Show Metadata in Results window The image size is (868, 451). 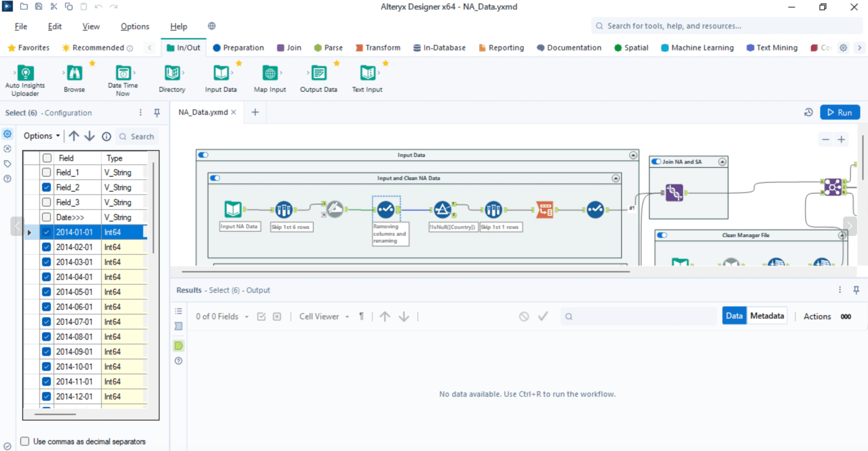coord(767,316)
